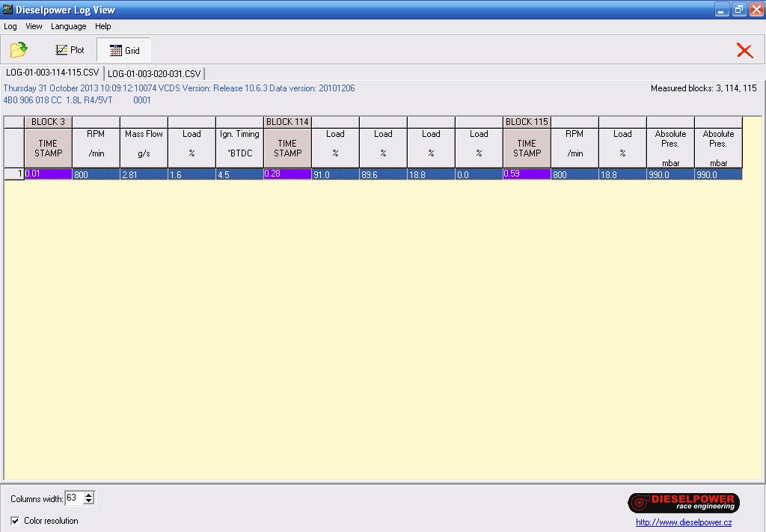This screenshot has width=766, height=532.
Task: Toggle Color resolution checkbox
Action: coord(15,521)
